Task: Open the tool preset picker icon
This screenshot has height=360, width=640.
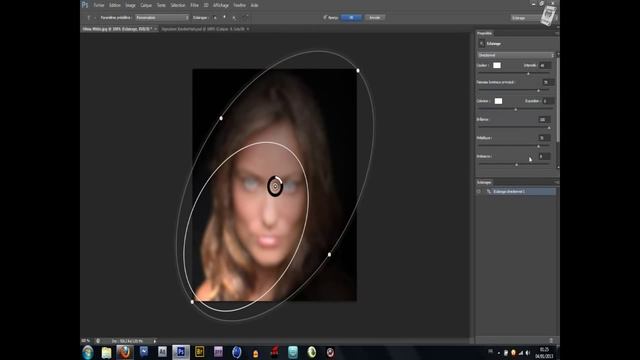Action: 88,18
